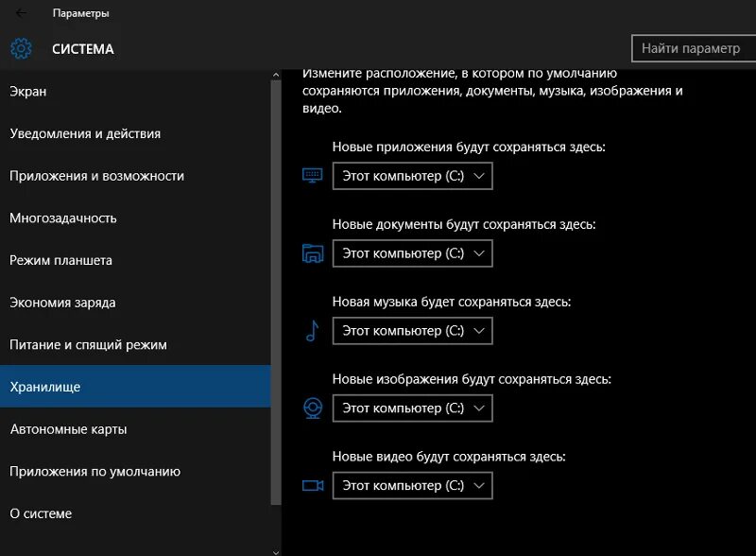
Task: Select Уведомления и действия in sidebar
Action: [x=85, y=133]
